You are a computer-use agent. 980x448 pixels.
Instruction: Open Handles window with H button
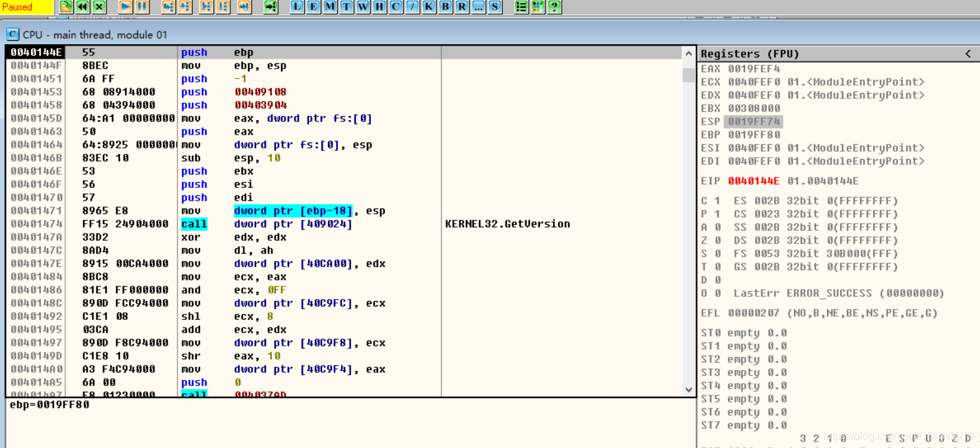[379, 7]
